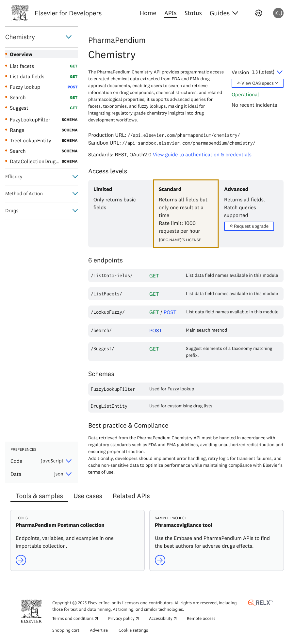This screenshot has height=644, width=294.
Task: Click Request upgrade button
Action: coord(249,226)
